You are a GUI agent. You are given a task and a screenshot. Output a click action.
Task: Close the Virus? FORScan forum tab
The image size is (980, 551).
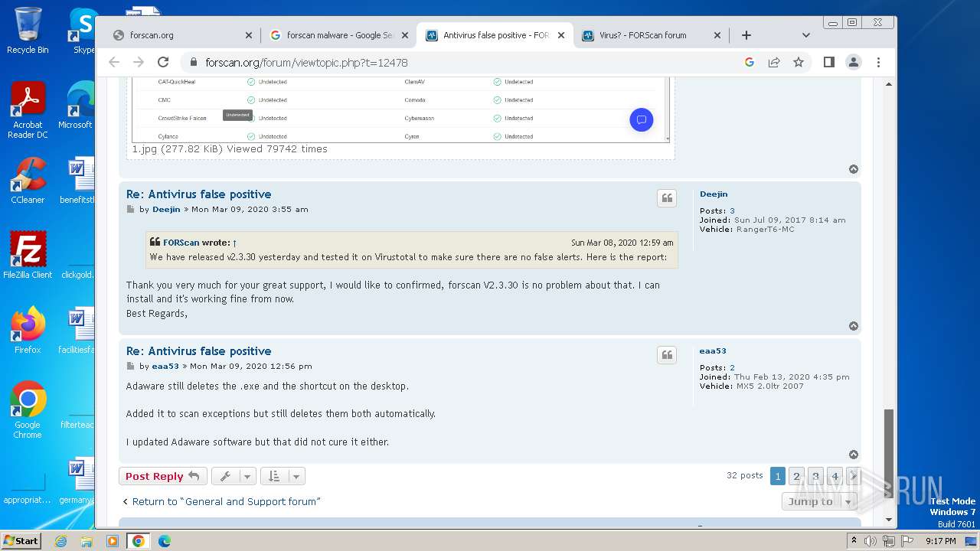click(x=717, y=35)
